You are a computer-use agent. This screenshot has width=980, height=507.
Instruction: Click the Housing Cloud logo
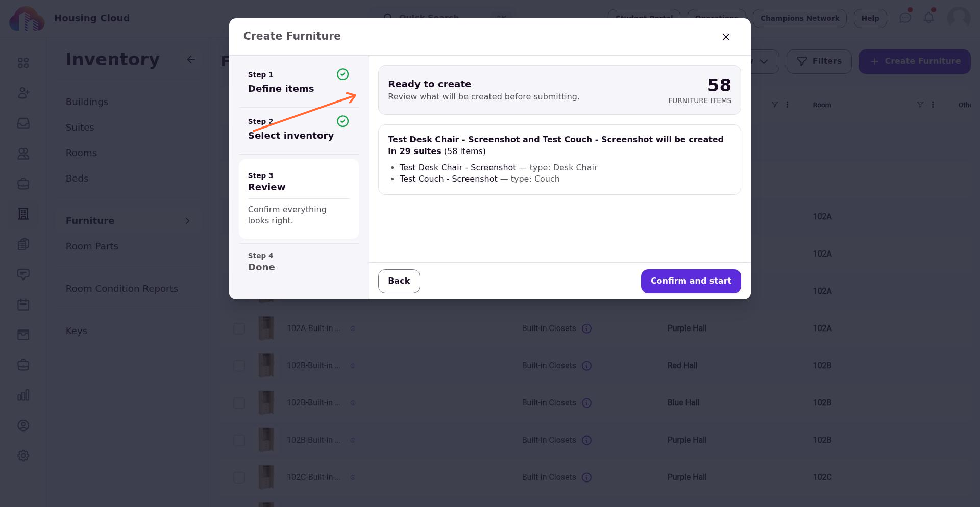(27, 18)
